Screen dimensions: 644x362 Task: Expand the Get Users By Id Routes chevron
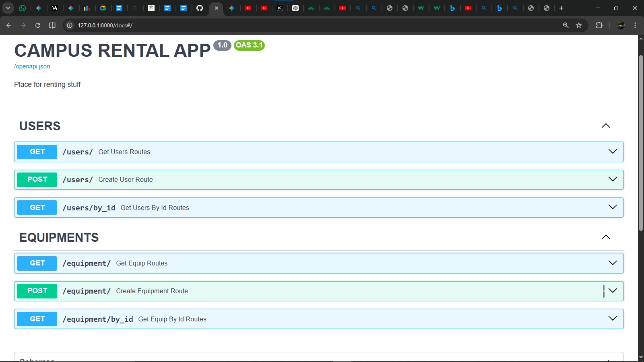click(x=612, y=207)
